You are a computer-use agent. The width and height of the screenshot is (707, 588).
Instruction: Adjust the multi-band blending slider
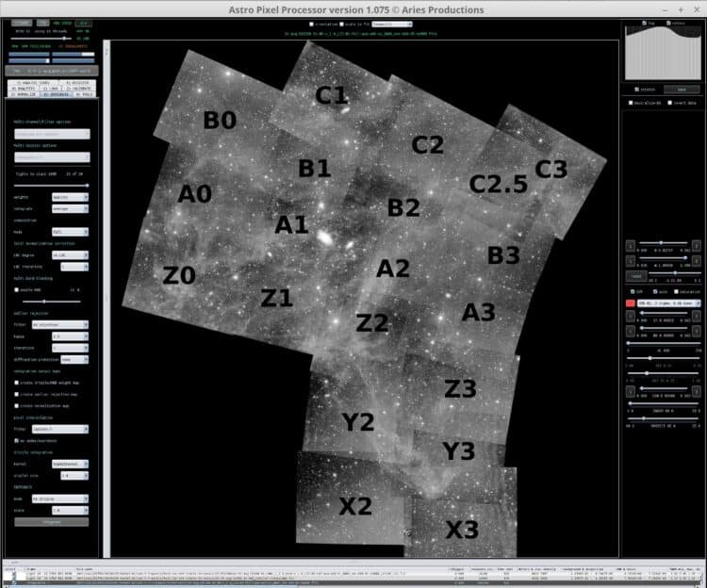click(51, 302)
